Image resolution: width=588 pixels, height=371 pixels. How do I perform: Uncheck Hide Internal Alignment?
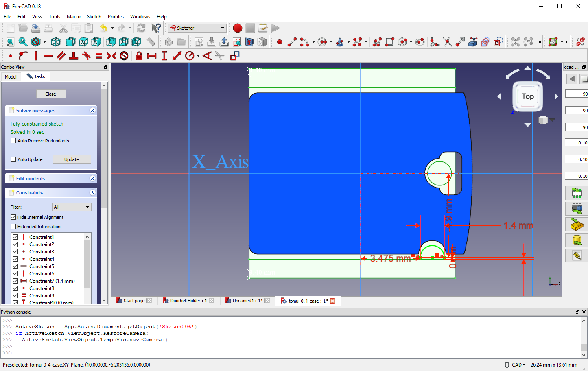click(13, 217)
